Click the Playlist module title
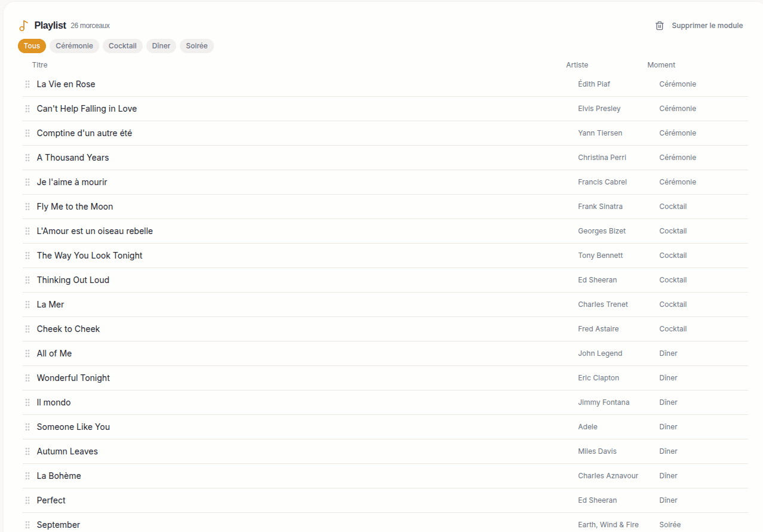 [x=50, y=26]
